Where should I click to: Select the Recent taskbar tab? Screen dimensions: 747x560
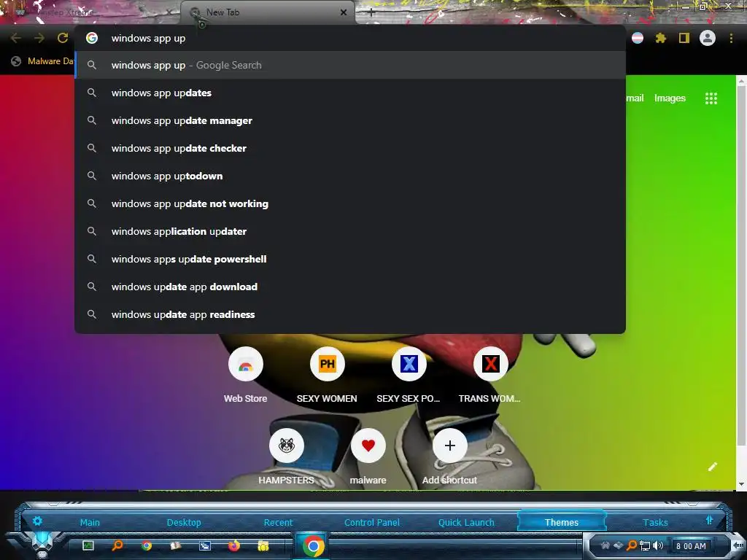pos(278,522)
